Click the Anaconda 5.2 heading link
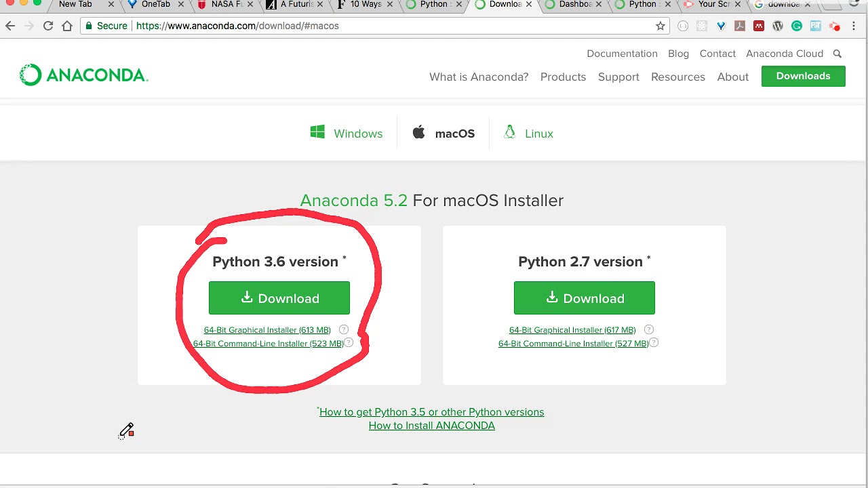Image resolution: width=868 pixels, height=488 pixels. tap(353, 201)
